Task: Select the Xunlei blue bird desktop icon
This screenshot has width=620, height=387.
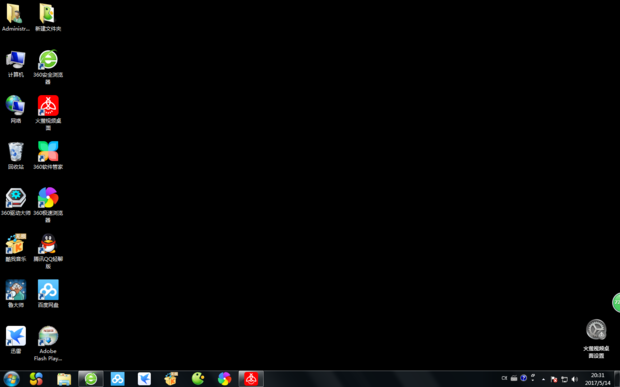Action: [x=16, y=339]
